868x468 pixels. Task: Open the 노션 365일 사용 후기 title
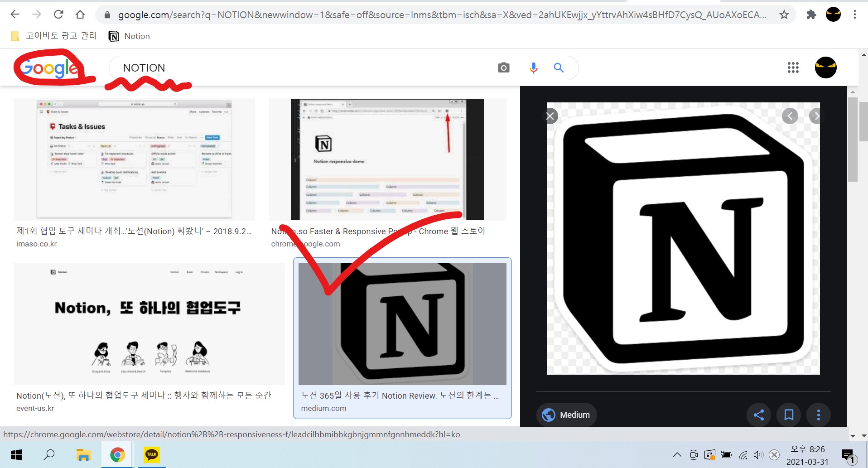pos(400,396)
